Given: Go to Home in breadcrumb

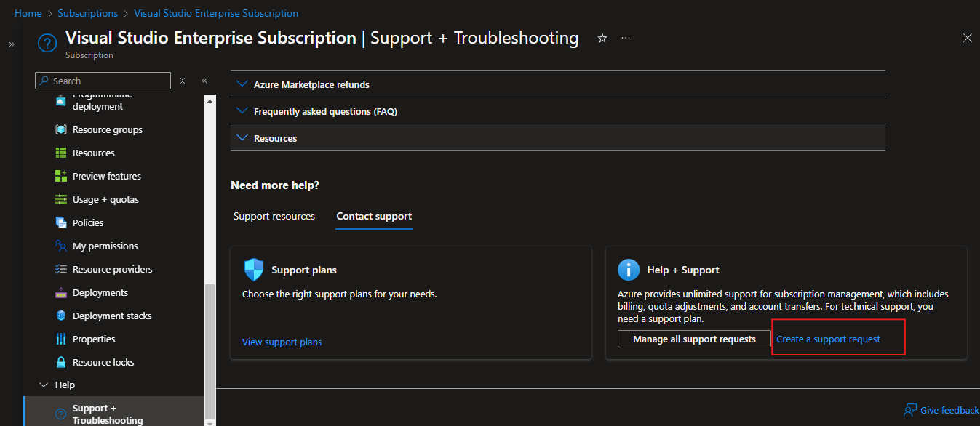Looking at the screenshot, I should [x=28, y=13].
